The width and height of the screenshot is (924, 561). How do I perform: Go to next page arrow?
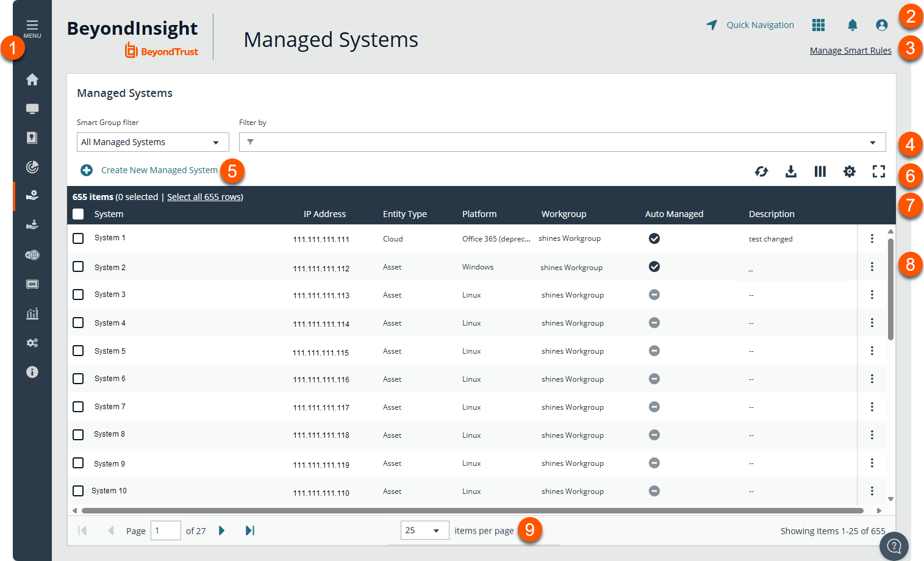point(222,531)
